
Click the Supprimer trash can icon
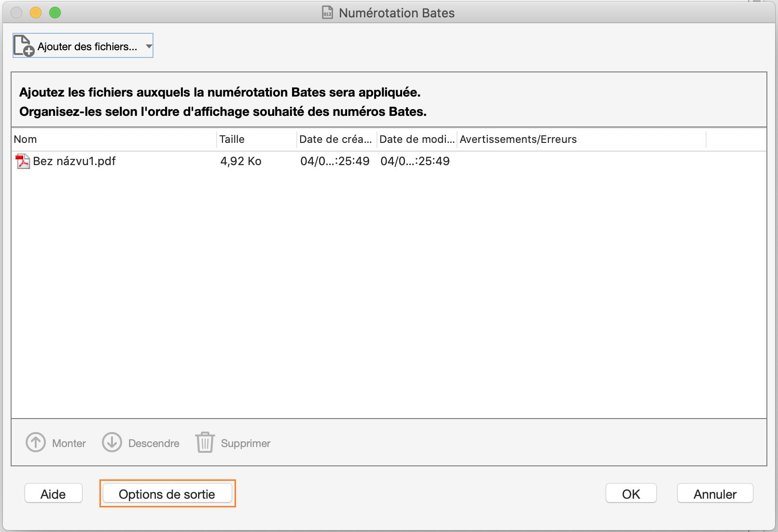pos(205,443)
